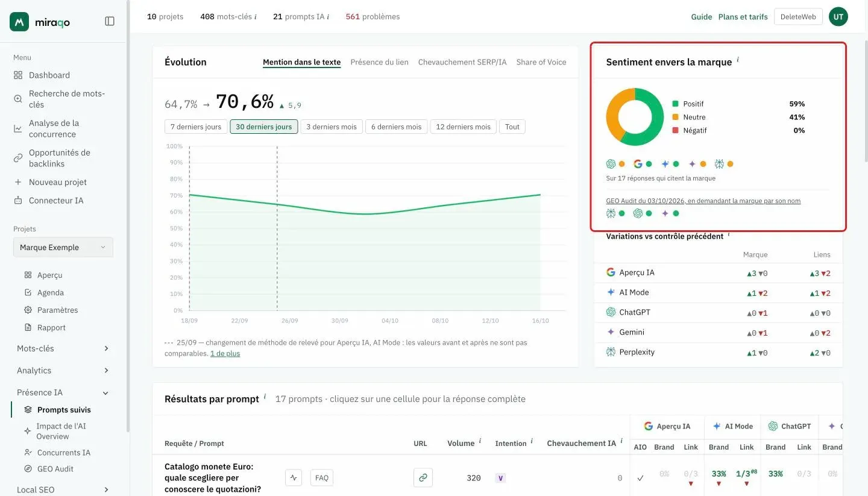
Task: Open Recherche de mots-clés
Action: click(x=66, y=99)
